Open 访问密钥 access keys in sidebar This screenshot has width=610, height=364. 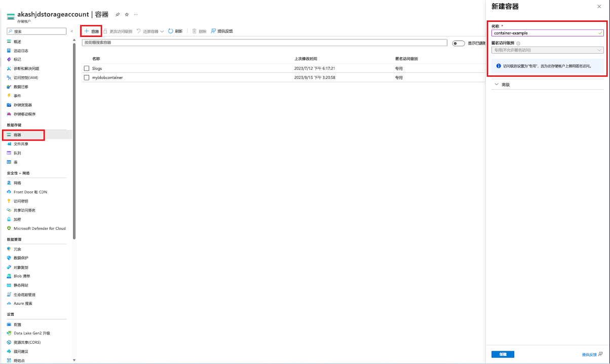coord(21,201)
